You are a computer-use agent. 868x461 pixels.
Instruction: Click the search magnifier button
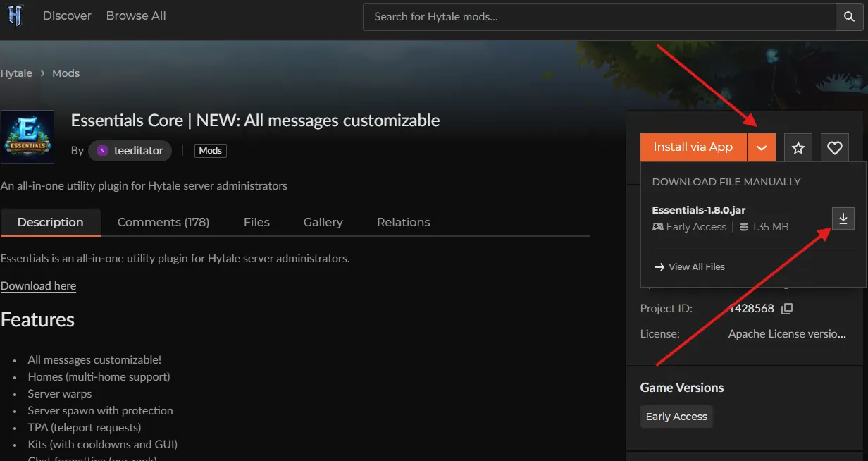coord(848,17)
